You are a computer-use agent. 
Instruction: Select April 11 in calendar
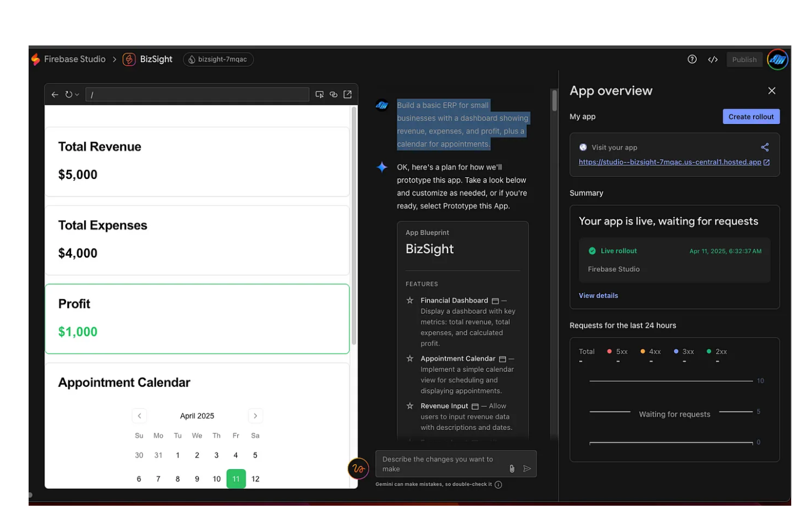pyautogui.click(x=236, y=479)
